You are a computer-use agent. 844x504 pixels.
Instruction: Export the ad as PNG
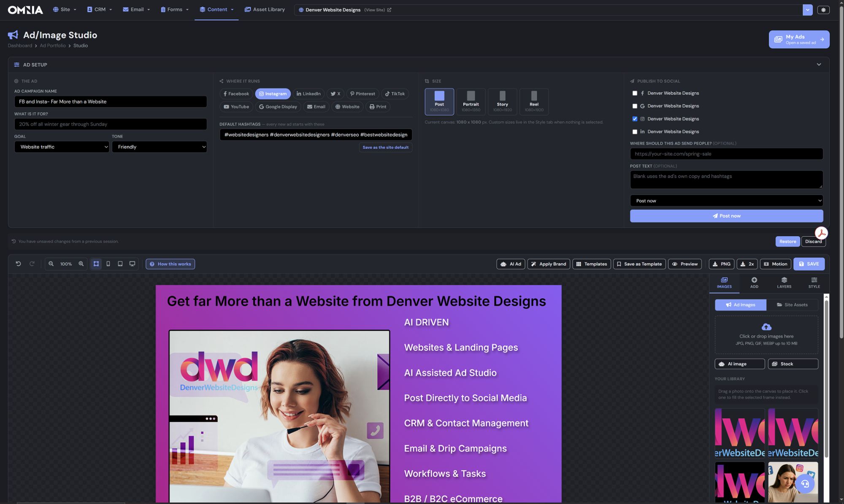click(721, 264)
